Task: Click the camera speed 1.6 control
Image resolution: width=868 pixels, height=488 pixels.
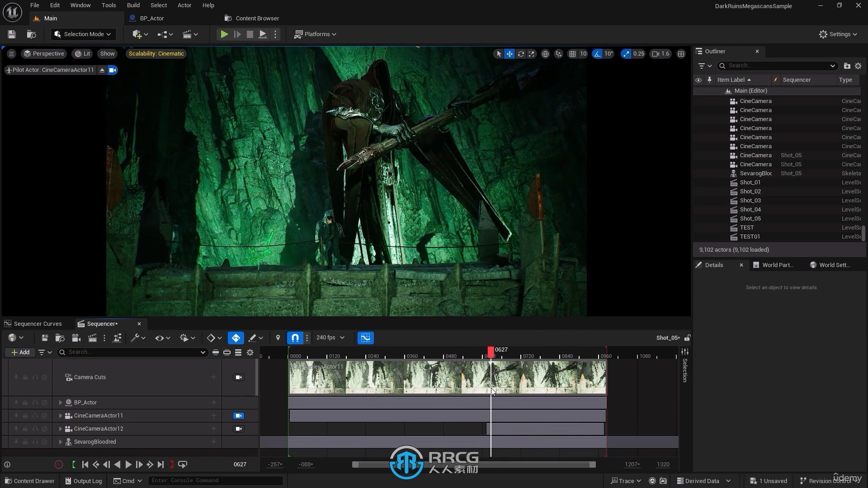Action: [660, 54]
